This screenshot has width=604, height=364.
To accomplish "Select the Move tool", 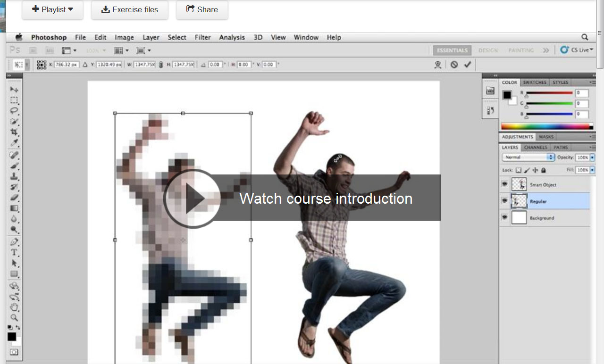I will click(x=14, y=90).
